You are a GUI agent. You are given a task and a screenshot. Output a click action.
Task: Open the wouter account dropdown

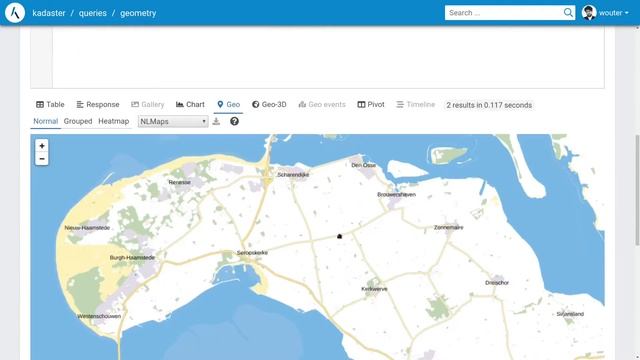click(x=613, y=13)
